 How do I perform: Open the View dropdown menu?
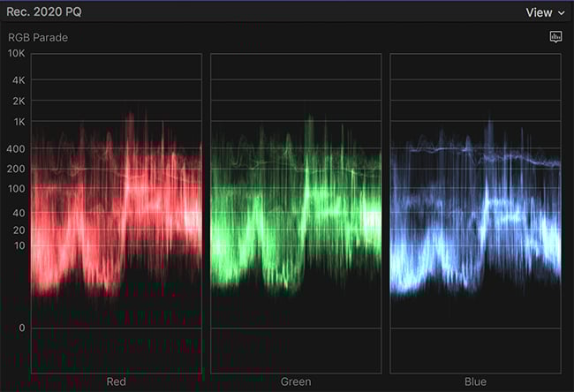pos(545,13)
